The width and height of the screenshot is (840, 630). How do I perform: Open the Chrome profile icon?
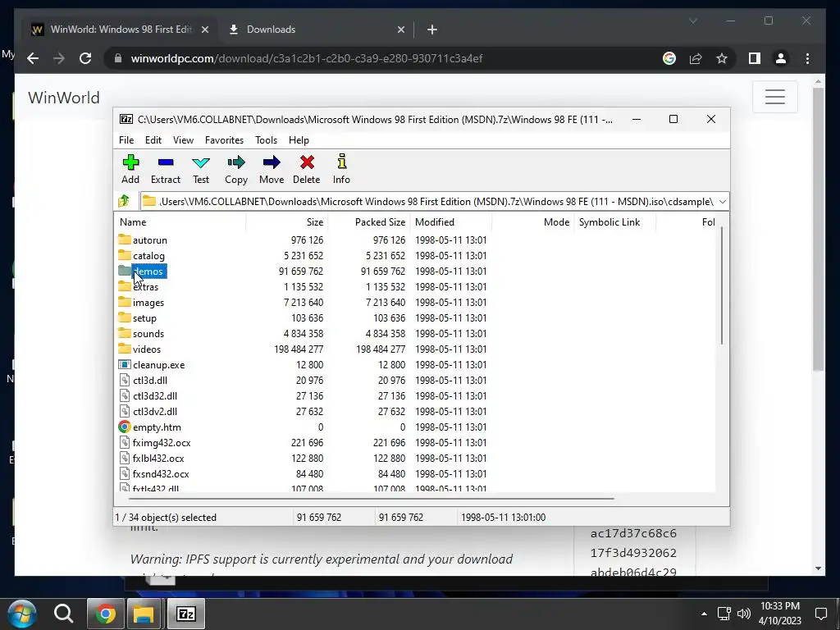781,58
